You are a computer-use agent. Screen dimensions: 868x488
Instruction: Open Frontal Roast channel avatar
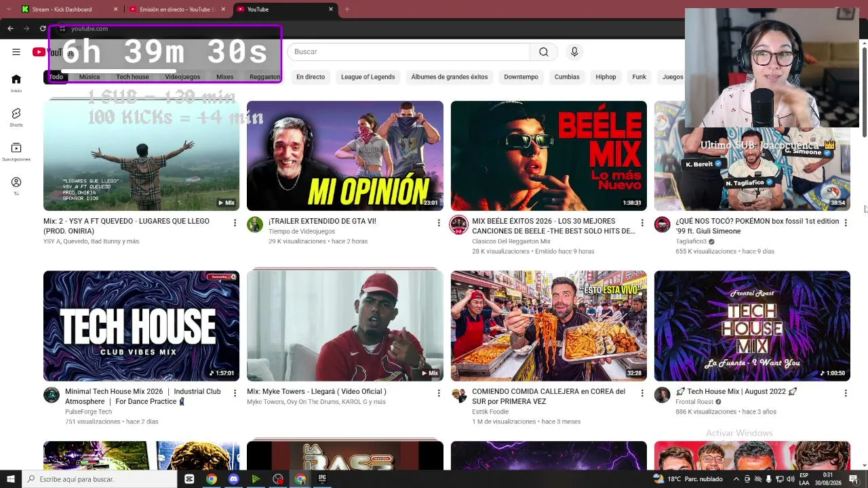663,394
